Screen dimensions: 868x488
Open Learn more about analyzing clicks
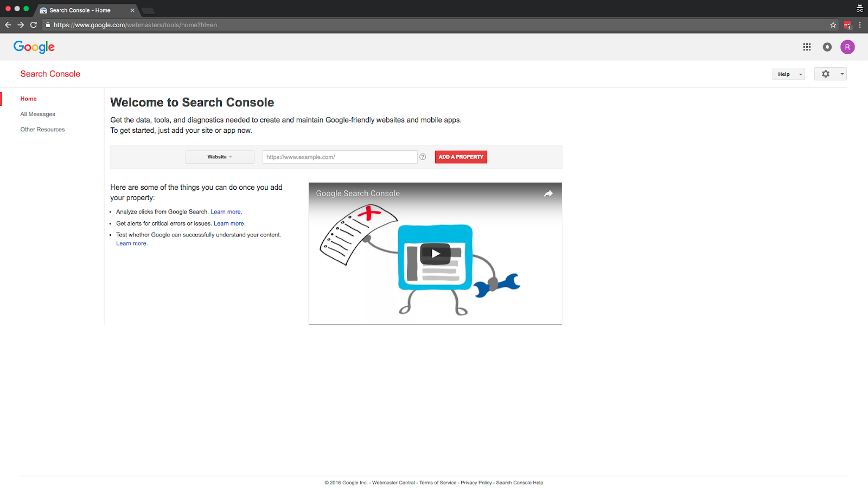(x=226, y=212)
